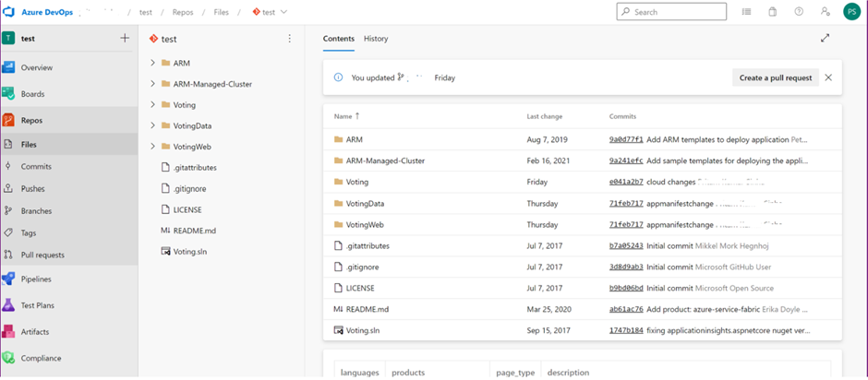The image size is (868, 380).
Task: Click the Commits sidebar icon
Action: tap(8, 167)
